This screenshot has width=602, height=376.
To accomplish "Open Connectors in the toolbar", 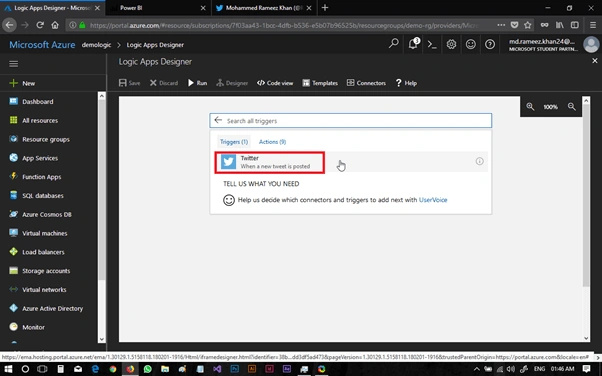I will [366, 83].
